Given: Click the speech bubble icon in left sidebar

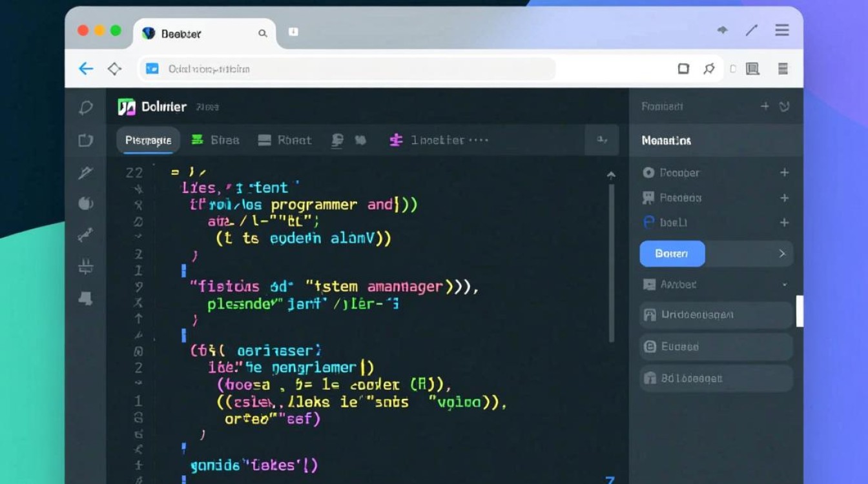Looking at the screenshot, I should click(85, 107).
